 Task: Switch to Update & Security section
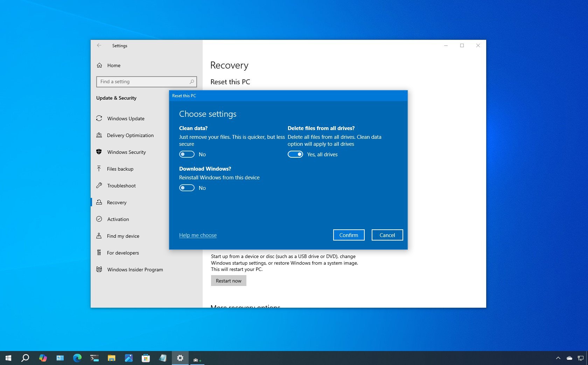pos(117,98)
